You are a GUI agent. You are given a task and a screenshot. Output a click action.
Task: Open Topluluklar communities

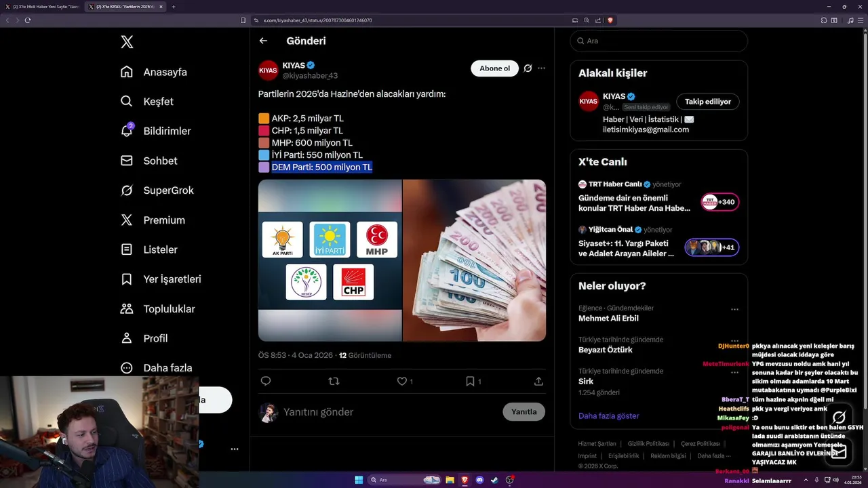click(157, 309)
